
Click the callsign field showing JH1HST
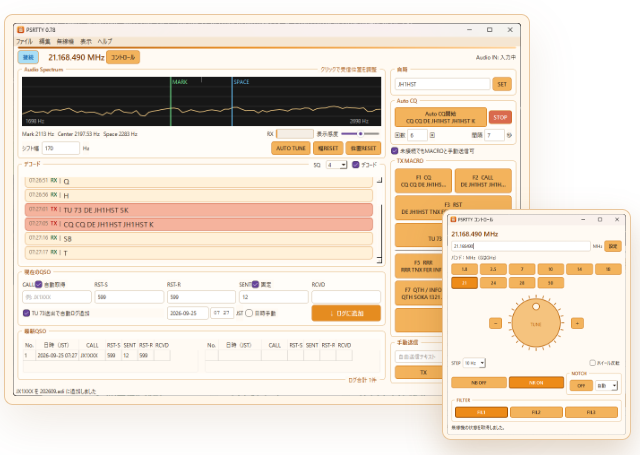click(x=442, y=84)
